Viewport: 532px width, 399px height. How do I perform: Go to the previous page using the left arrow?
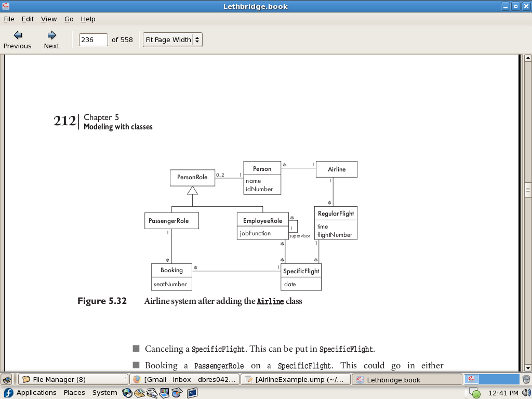pos(17,39)
